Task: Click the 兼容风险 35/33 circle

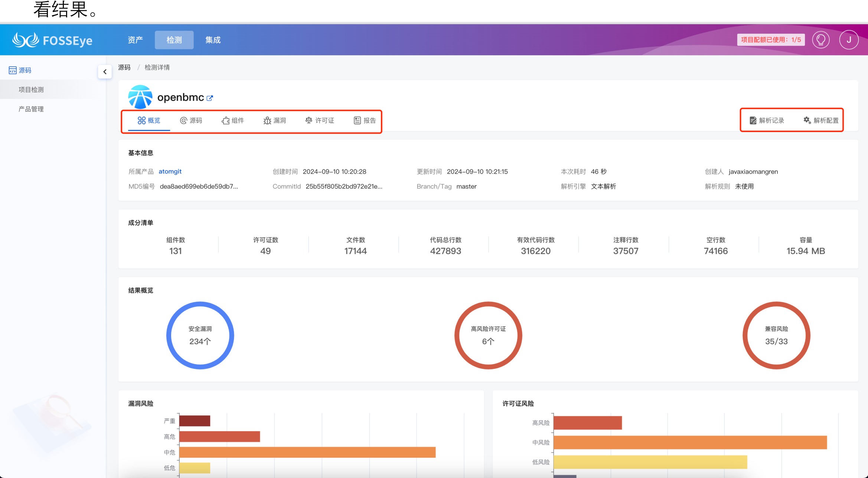Action: point(776,335)
